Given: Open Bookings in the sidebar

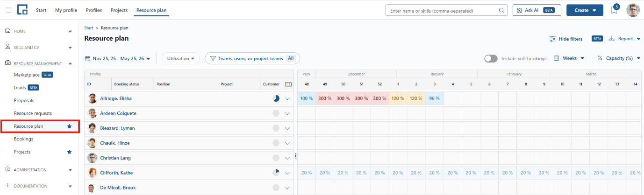Looking at the screenshot, I should [x=23, y=139].
